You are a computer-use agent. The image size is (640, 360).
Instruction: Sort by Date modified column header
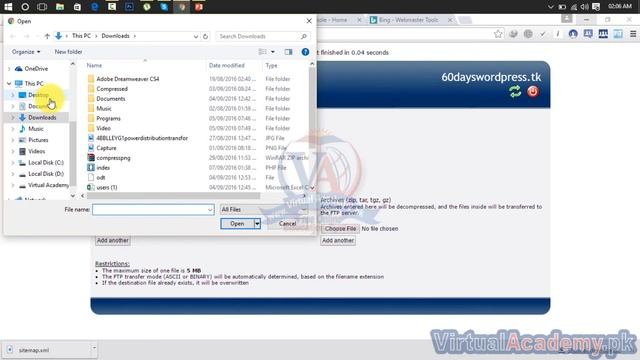[x=227, y=65]
